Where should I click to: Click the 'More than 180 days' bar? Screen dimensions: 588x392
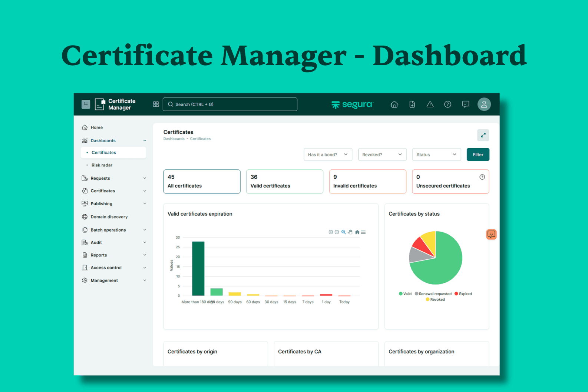(198, 269)
